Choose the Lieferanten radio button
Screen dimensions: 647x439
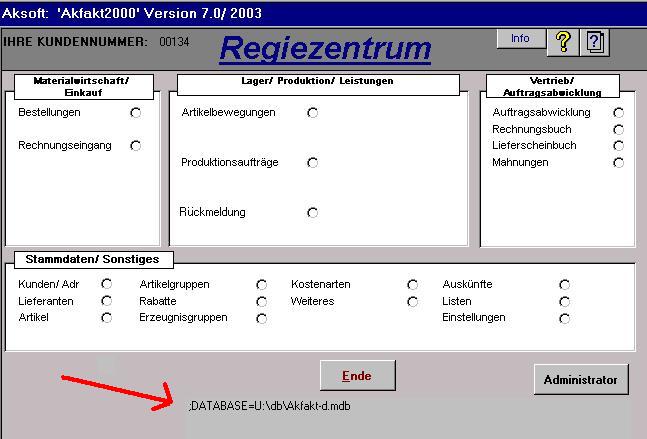[107, 301]
